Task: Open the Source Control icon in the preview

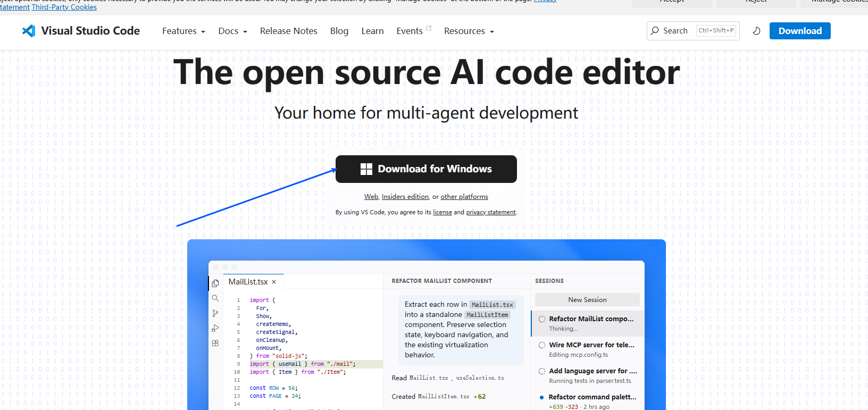Action: 215,313
